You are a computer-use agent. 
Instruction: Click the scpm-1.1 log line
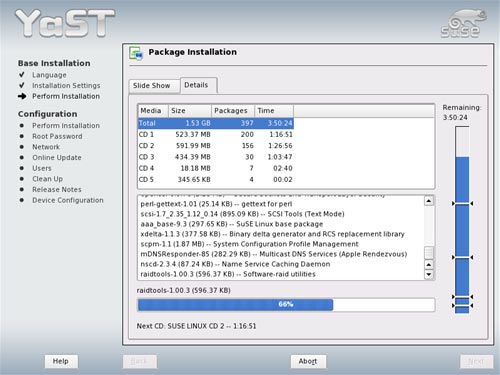click(x=249, y=244)
